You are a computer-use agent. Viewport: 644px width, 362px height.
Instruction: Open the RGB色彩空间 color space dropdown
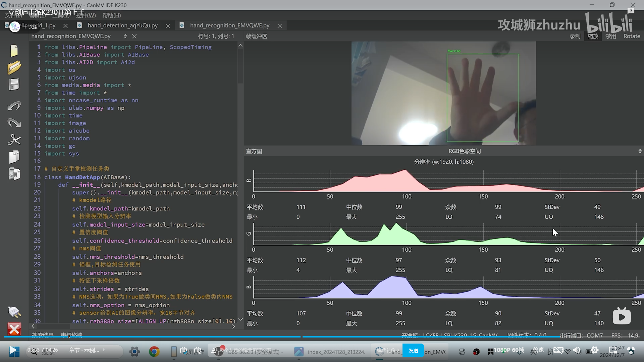pos(640,151)
